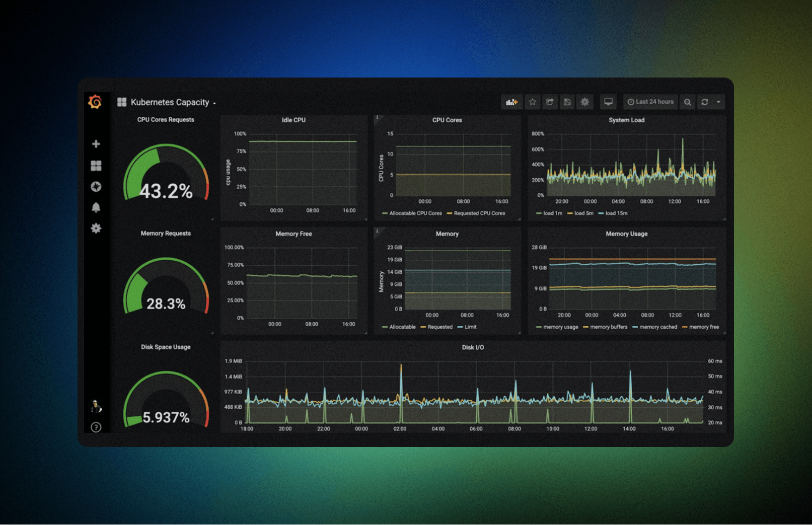Click the Add panel toolbar icon
The width and height of the screenshot is (812, 525).
tap(512, 102)
